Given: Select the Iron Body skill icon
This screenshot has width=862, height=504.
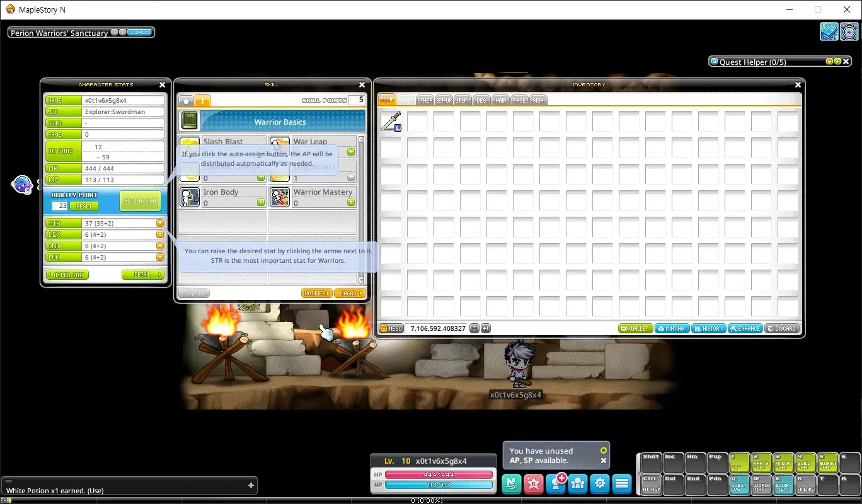Looking at the screenshot, I should point(190,197).
